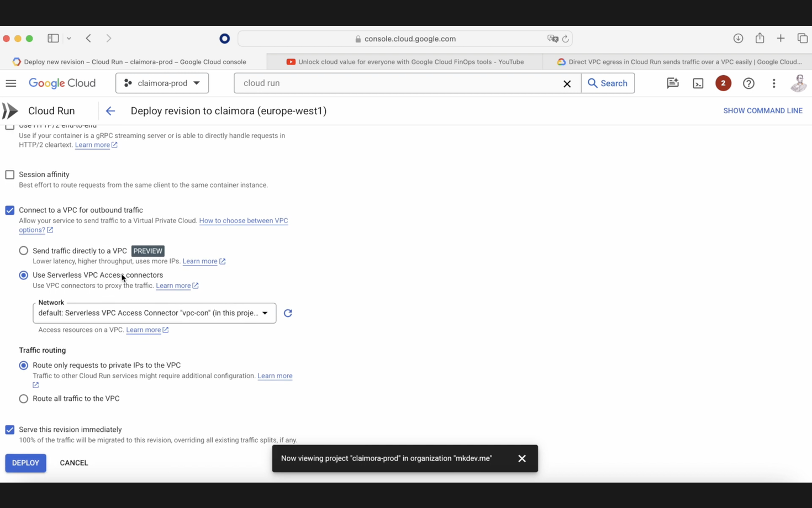812x508 pixels.
Task: Reload the page in Safari
Action: 565,39
